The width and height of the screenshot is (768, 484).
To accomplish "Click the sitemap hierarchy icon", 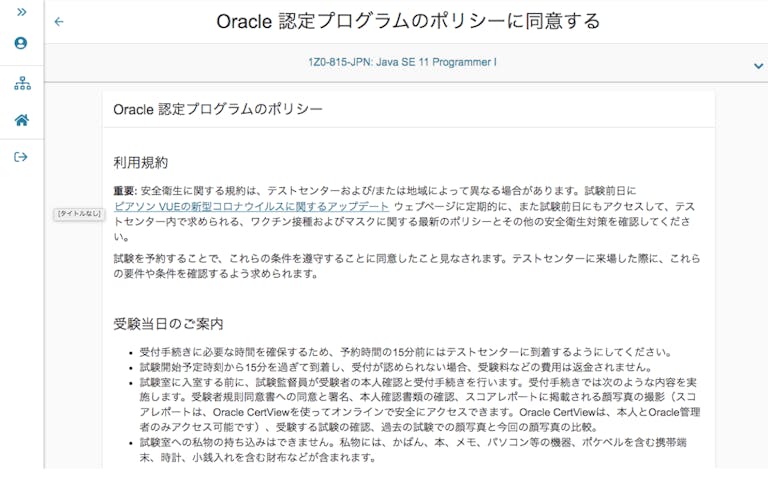I will point(22,83).
